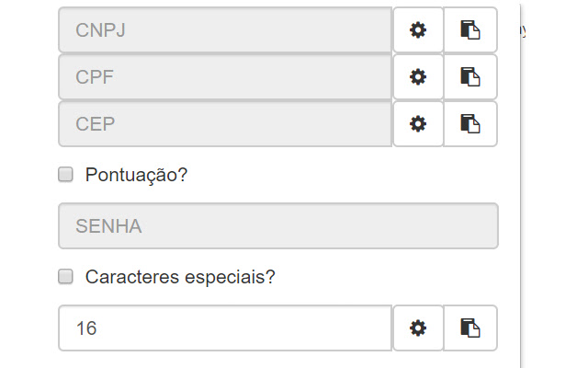Viewport: 588px width, 368px height.
Task: Click the gear icon beside the CNPJ field
Action: coord(418,30)
